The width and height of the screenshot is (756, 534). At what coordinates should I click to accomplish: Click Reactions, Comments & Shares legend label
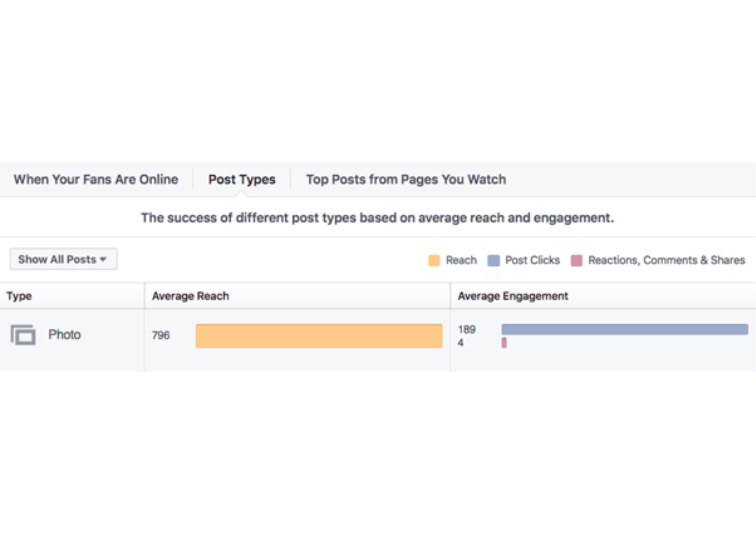[x=666, y=260]
